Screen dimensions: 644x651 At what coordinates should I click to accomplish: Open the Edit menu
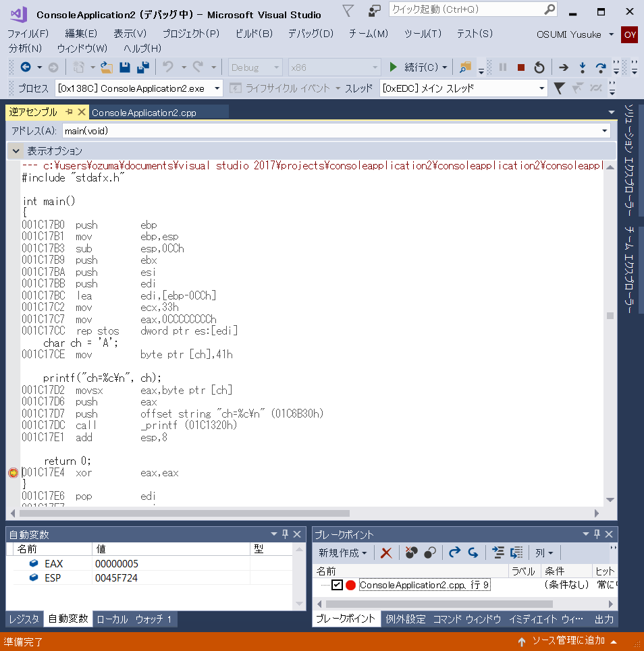click(81, 34)
